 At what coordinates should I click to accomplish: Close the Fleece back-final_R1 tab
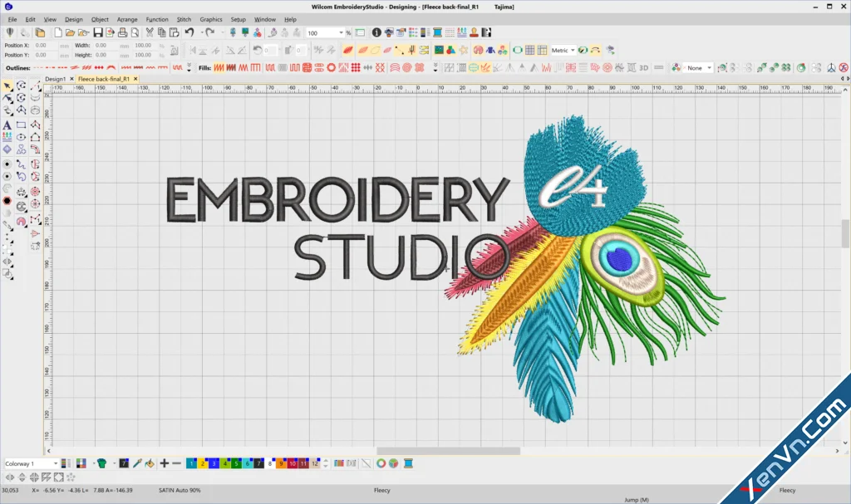point(135,79)
